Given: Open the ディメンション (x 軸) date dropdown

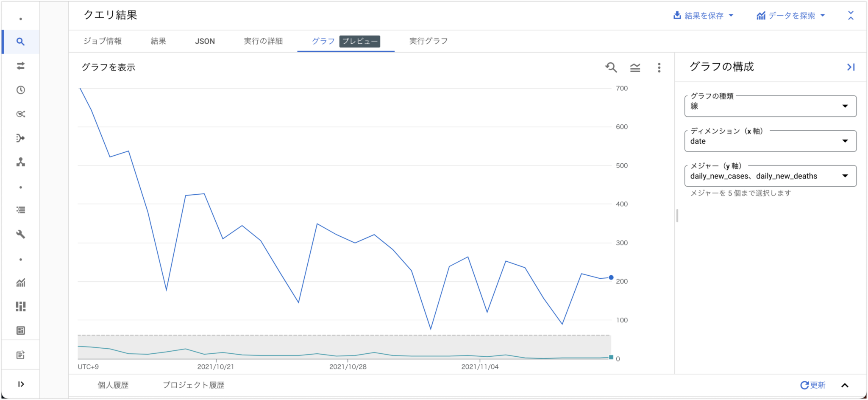Looking at the screenshot, I should pos(770,141).
